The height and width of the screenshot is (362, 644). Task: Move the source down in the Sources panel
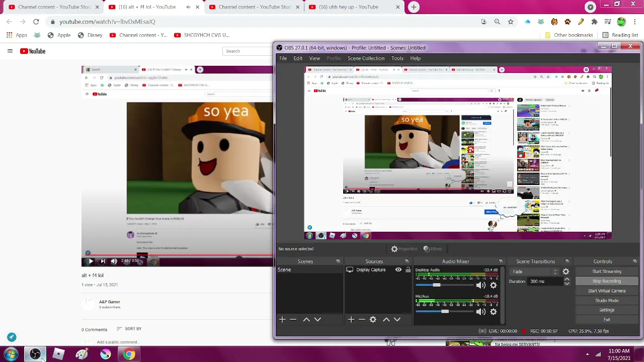[x=397, y=319]
